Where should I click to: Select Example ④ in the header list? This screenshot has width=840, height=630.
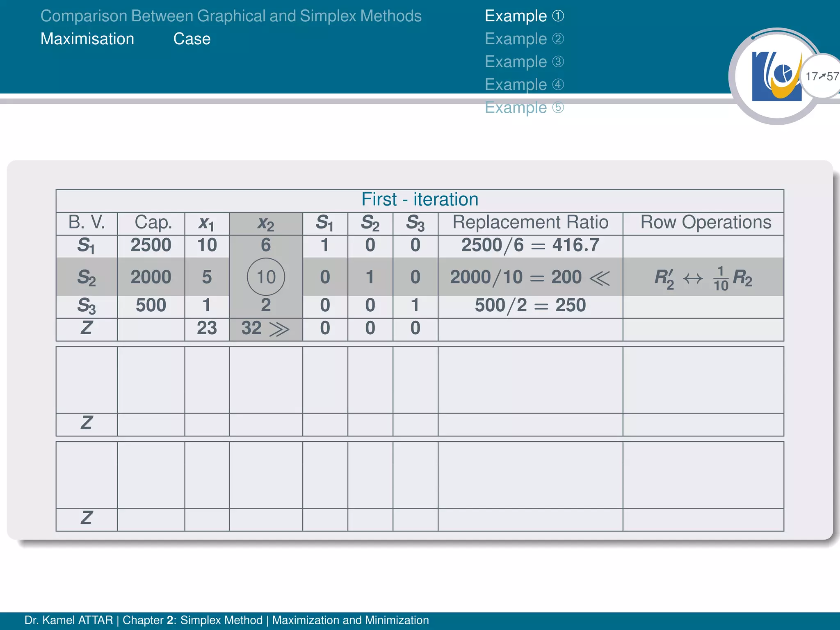pos(524,85)
